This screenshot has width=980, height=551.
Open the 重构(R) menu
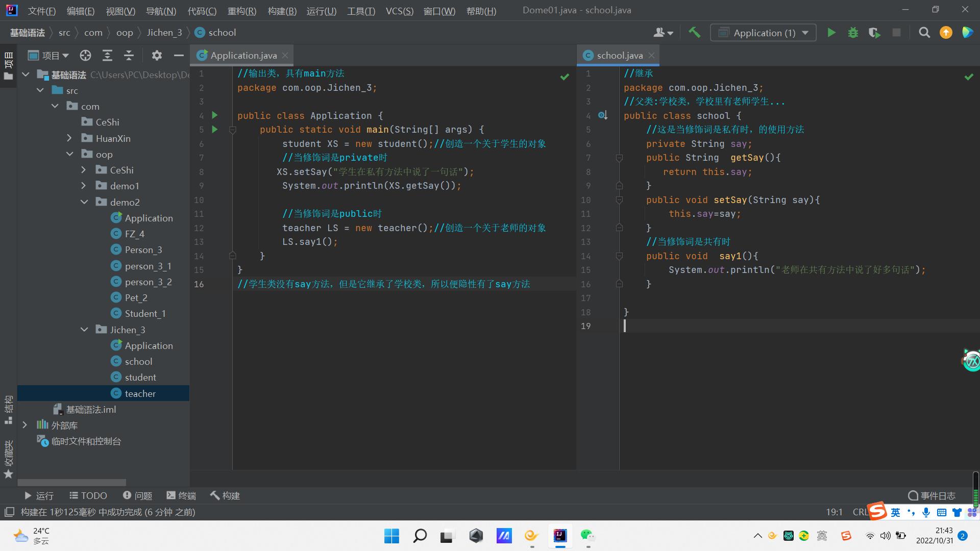click(241, 11)
